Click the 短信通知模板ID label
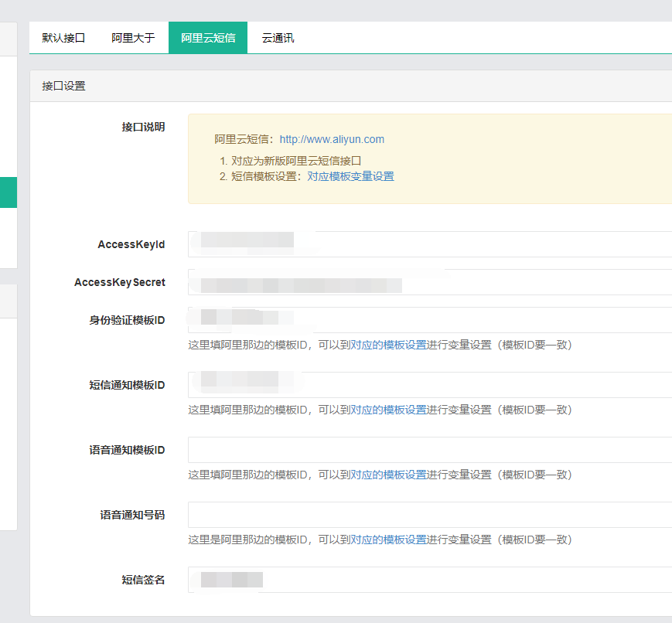 (x=127, y=385)
